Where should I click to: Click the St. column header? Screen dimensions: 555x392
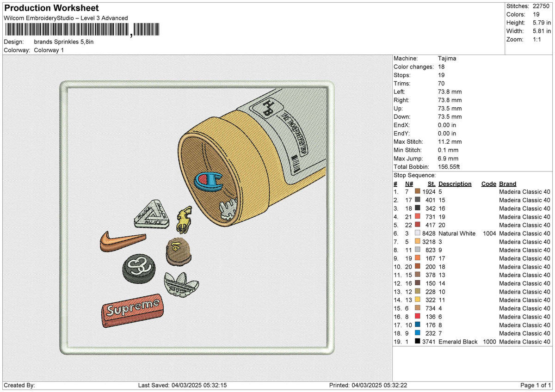tap(432, 184)
